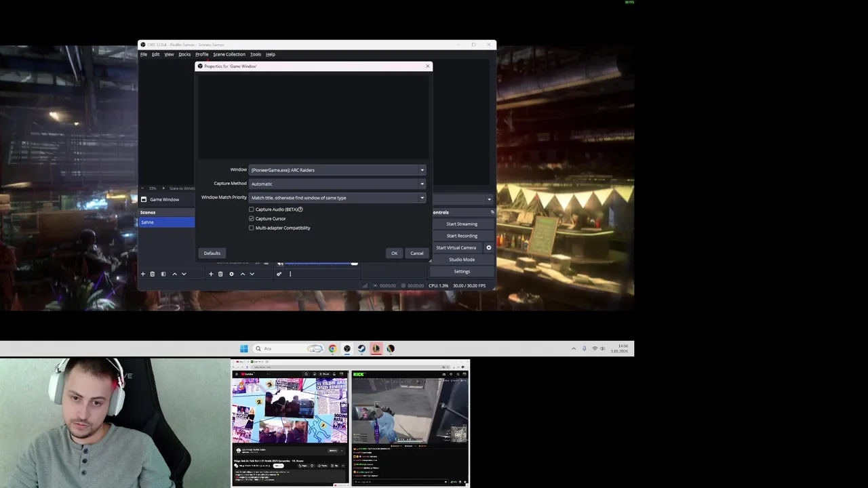
Task: Uncheck Capture Cursor option
Action: click(252, 218)
